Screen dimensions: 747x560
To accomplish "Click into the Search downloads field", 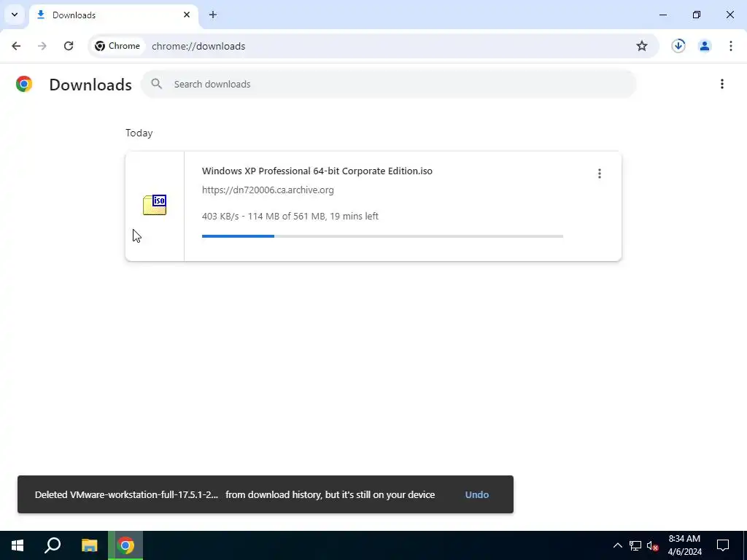I will 388,85.
